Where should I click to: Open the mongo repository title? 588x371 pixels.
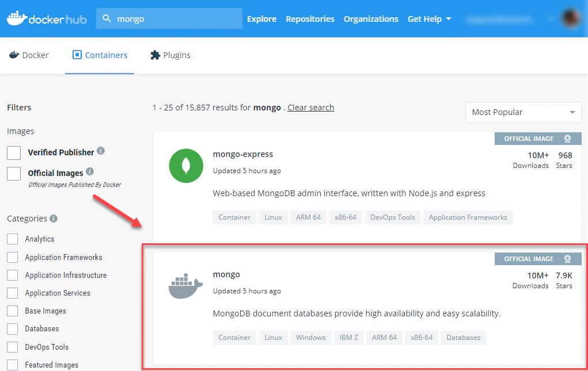226,274
